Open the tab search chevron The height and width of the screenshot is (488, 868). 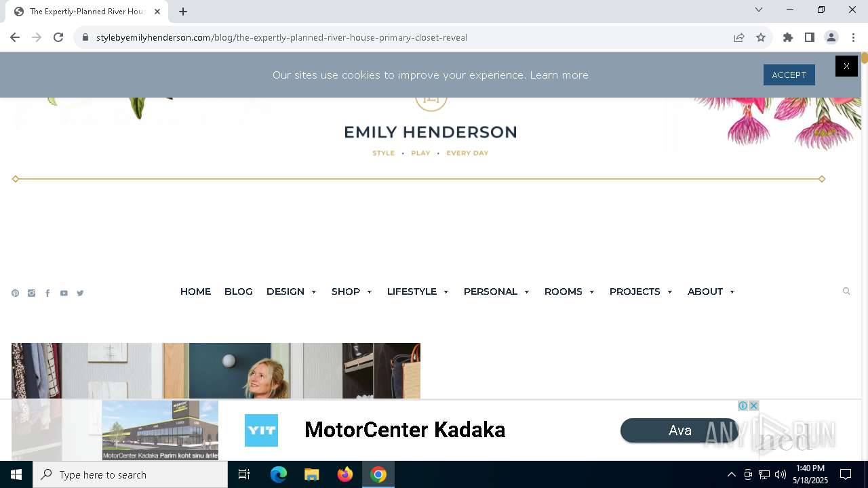coord(759,9)
